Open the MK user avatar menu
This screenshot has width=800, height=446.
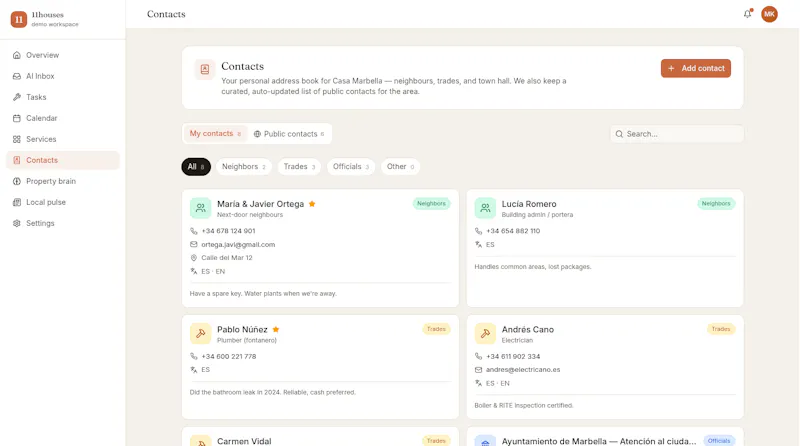pyautogui.click(x=769, y=14)
